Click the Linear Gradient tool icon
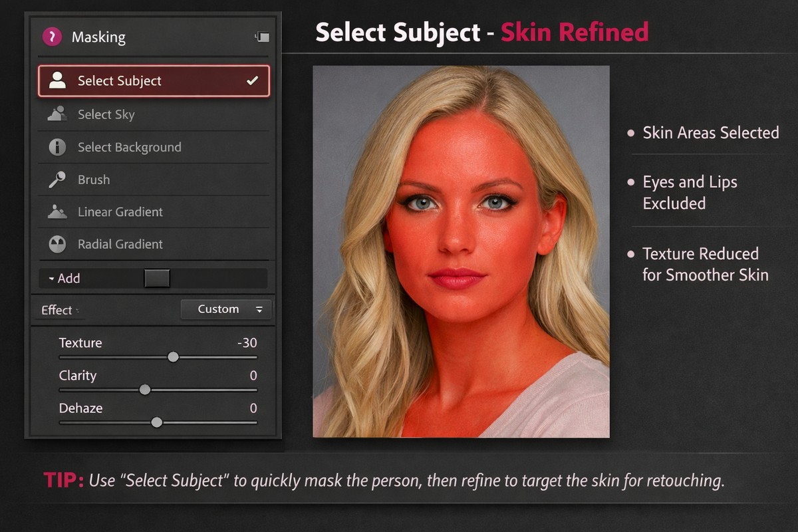798x532 pixels. point(56,211)
